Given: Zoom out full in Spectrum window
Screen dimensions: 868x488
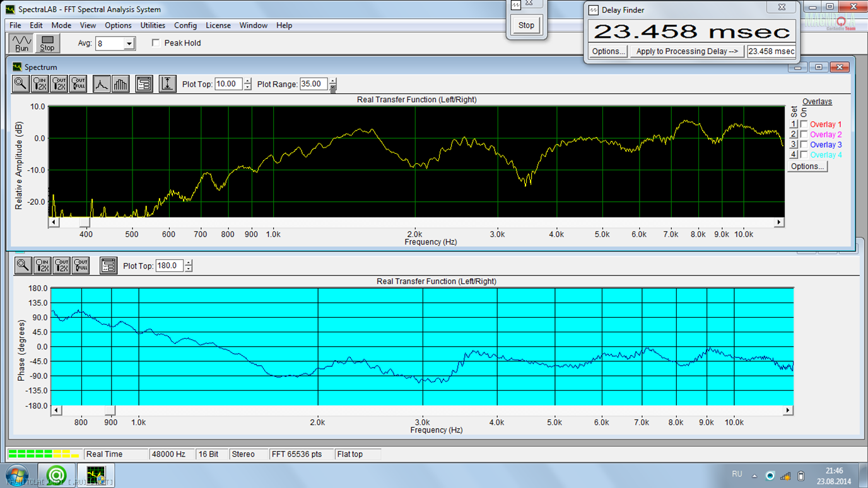Looking at the screenshot, I should tap(78, 84).
